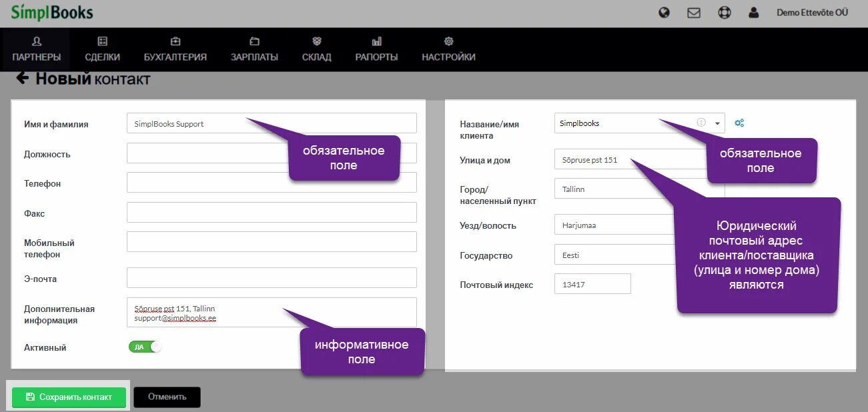The width and height of the screenshot is (868, 412).
Task: Open the СКЛАД menu
Action: [316, 50]
